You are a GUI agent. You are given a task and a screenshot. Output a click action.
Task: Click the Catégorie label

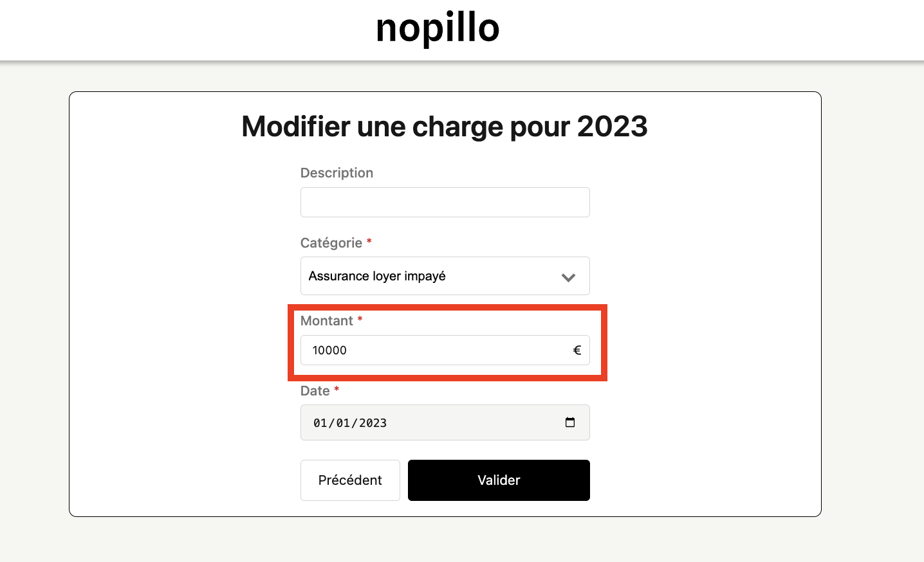pos(331,243)
